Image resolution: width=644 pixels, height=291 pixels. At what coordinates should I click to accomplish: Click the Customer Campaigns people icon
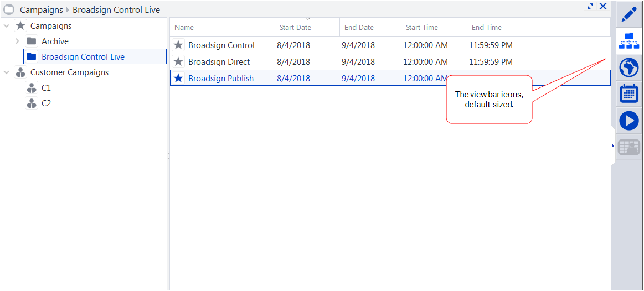click(20, 72)
